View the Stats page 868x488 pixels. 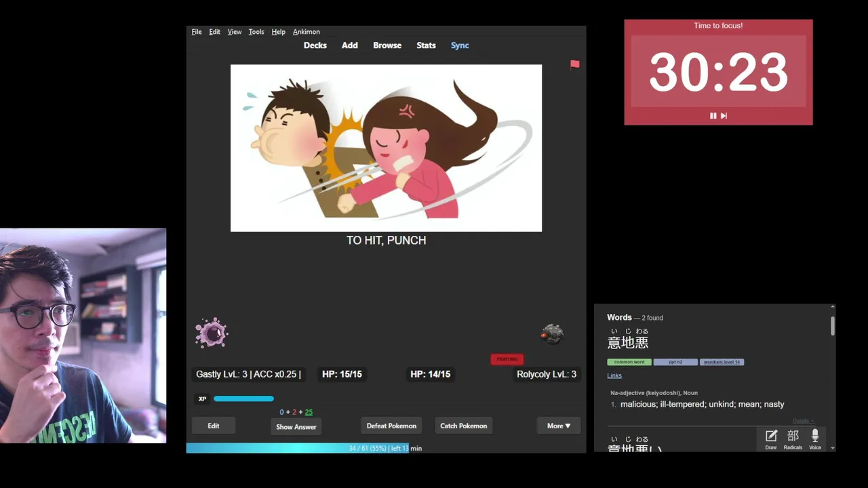click(x=426, y=45)
